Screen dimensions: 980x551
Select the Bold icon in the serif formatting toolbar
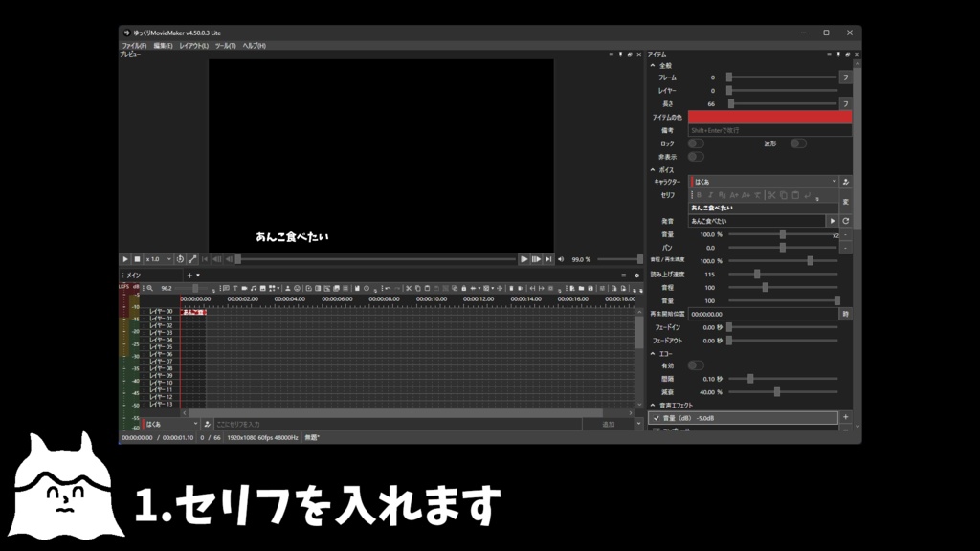(x=699, y=194)
